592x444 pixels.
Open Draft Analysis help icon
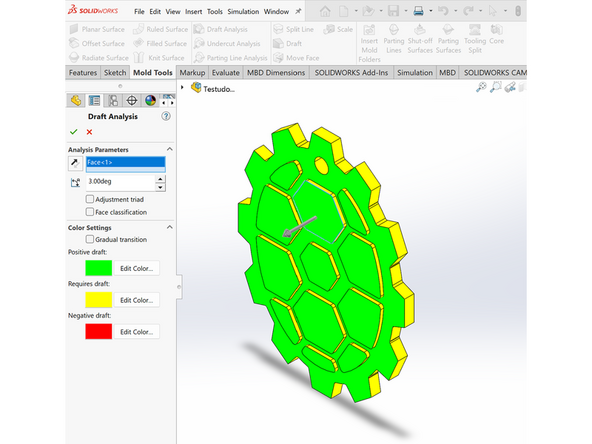pos(166,116)
